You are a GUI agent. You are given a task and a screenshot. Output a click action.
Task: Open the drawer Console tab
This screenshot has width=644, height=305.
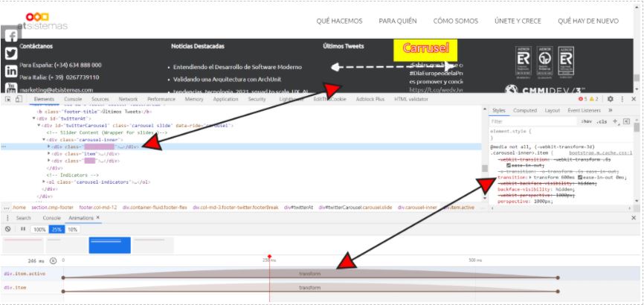[51, 218]
